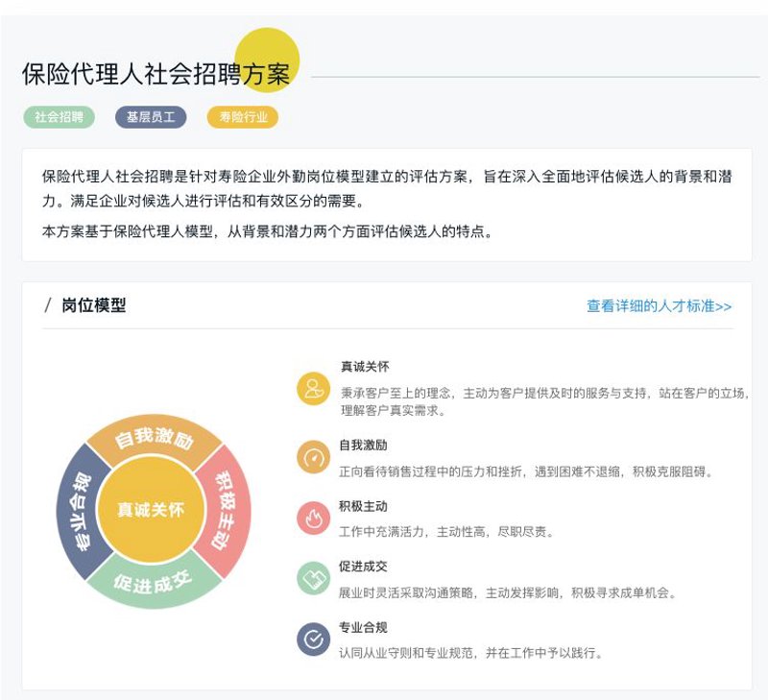The width and height of the screenshot is (768, 700).
Task: Click the 促进成交 green chart segment
Action: [x=153, y=583]
